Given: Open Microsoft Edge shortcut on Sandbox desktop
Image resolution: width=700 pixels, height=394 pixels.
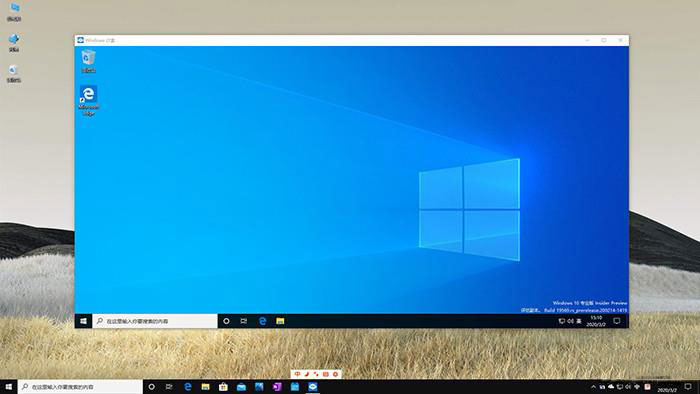Looking at the screenshot, I should [x=88, y=100].
